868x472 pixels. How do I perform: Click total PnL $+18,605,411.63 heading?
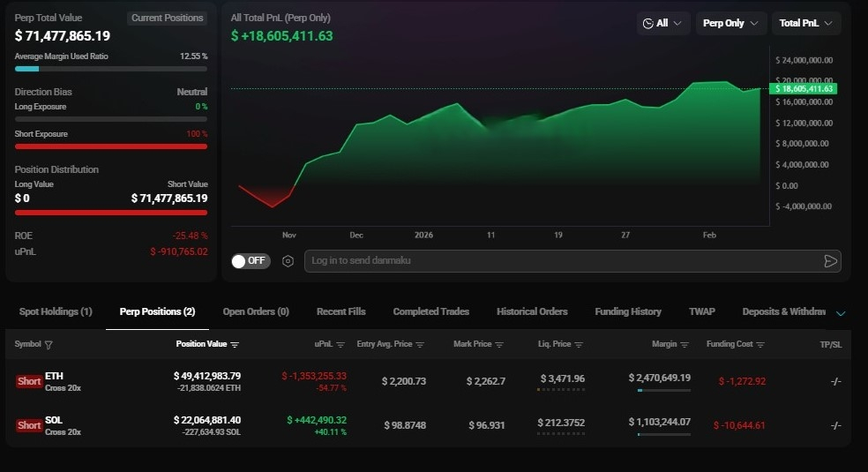(x=281, y=36)
